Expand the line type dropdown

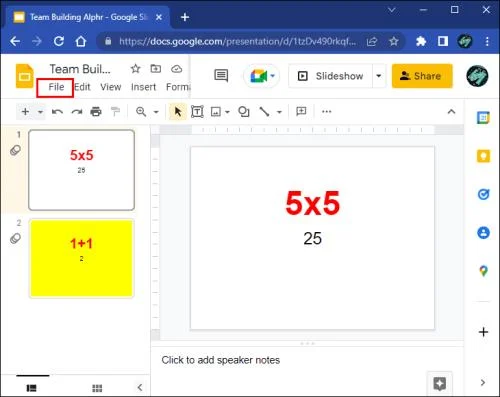click(279, 112)
